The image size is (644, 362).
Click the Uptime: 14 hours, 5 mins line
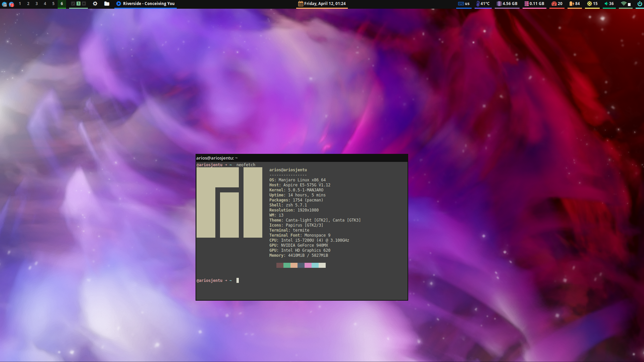pos(298,195)
